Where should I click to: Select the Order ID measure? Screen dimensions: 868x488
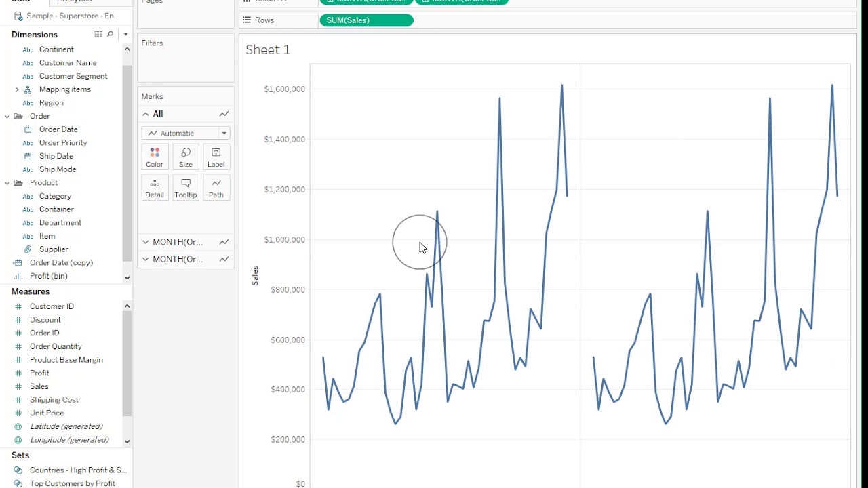pos(45,333)
